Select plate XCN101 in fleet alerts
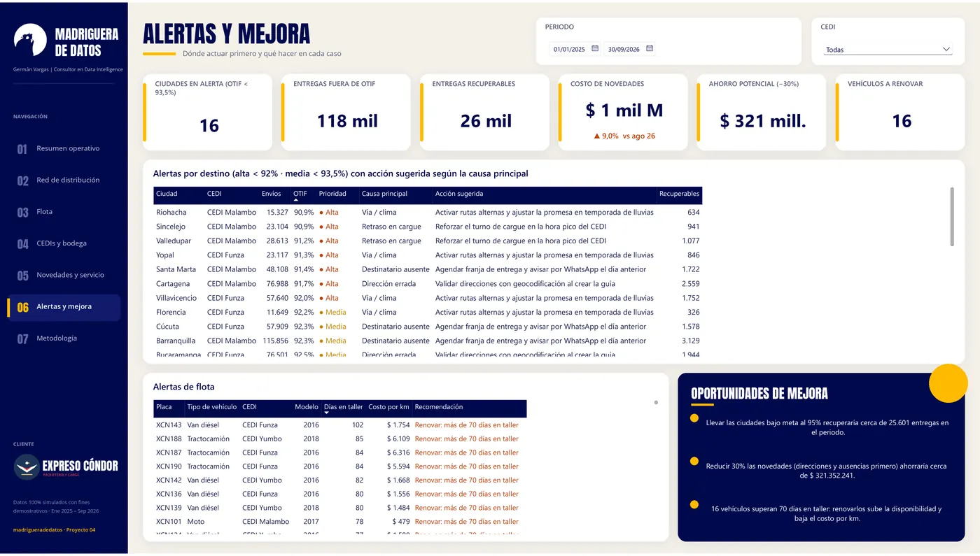The image size is (980, 556). pos(169,522)
